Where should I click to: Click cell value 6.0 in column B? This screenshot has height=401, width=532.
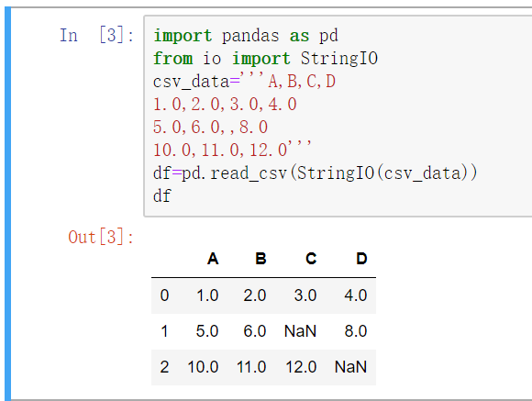pyautogui.click(x=255, y=331)
